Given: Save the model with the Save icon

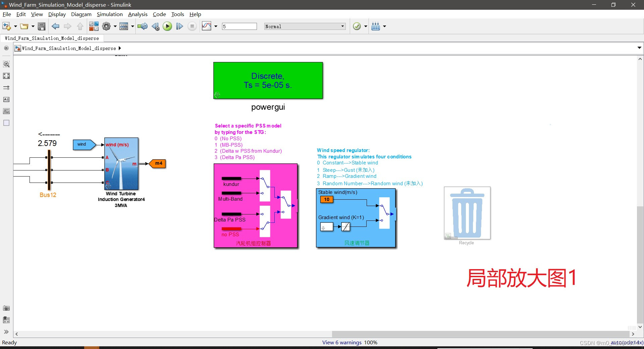Looking at the screenshot, I should coord(42,26).
